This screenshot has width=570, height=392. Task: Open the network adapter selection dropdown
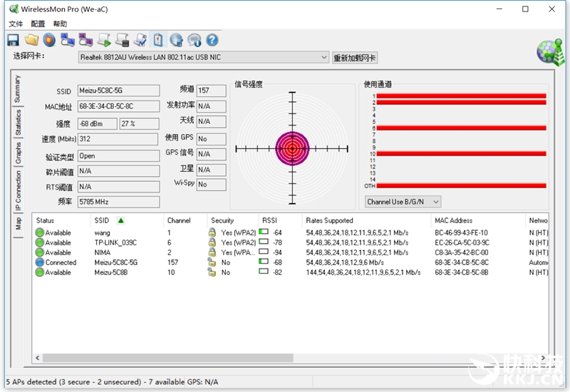(x=203, y=57)
